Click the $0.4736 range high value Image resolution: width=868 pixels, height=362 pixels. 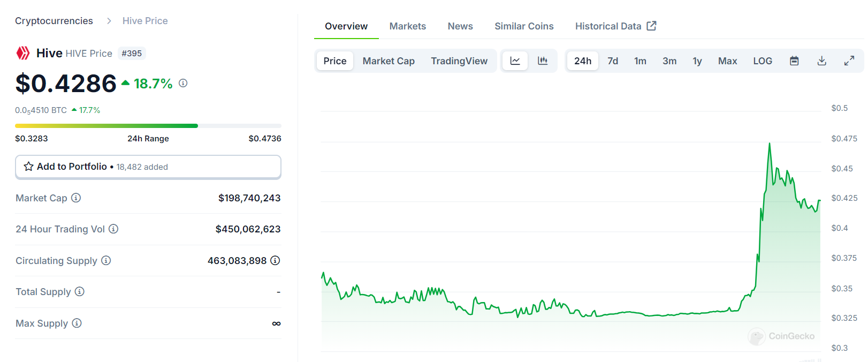point(265,138)
